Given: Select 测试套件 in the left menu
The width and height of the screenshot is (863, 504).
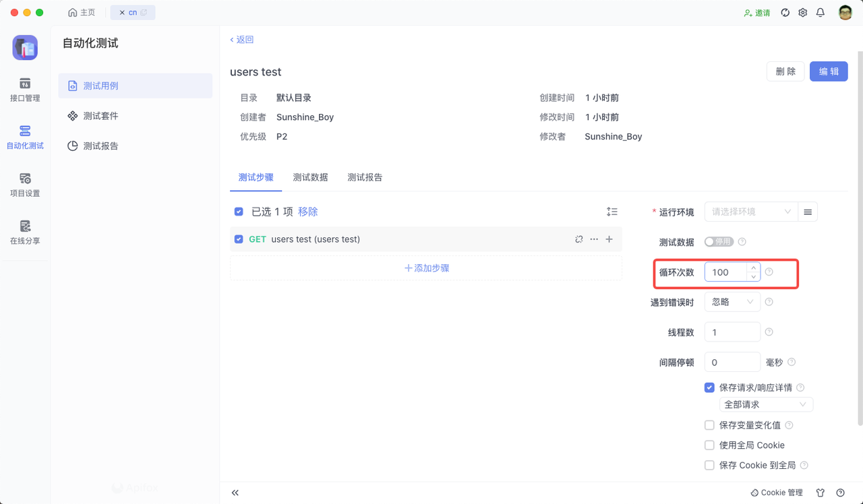Looking at the screenshot, I should pos(136,116).
